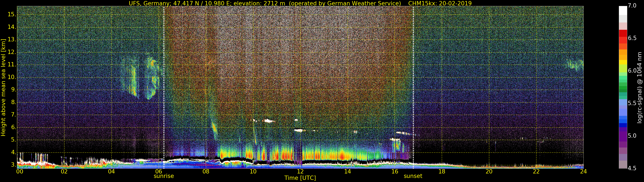
Task: Click the white dotted sunset line in plot
Action: click(413, 87)
